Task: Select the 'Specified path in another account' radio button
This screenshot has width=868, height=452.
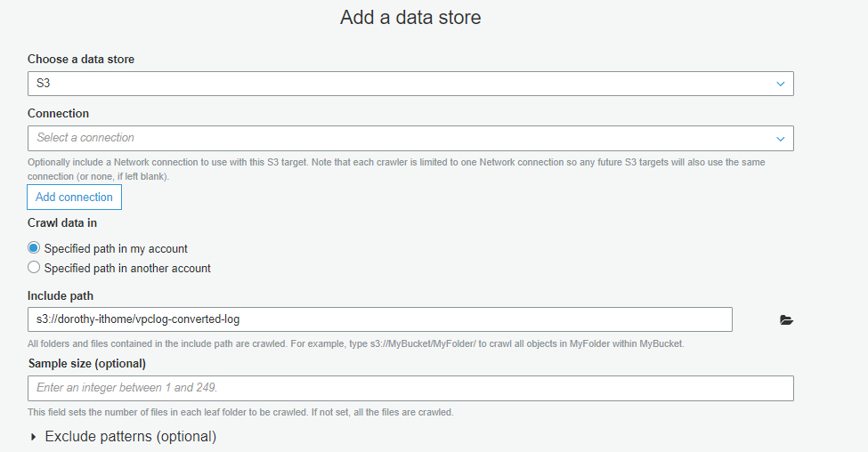Action: 34,268
